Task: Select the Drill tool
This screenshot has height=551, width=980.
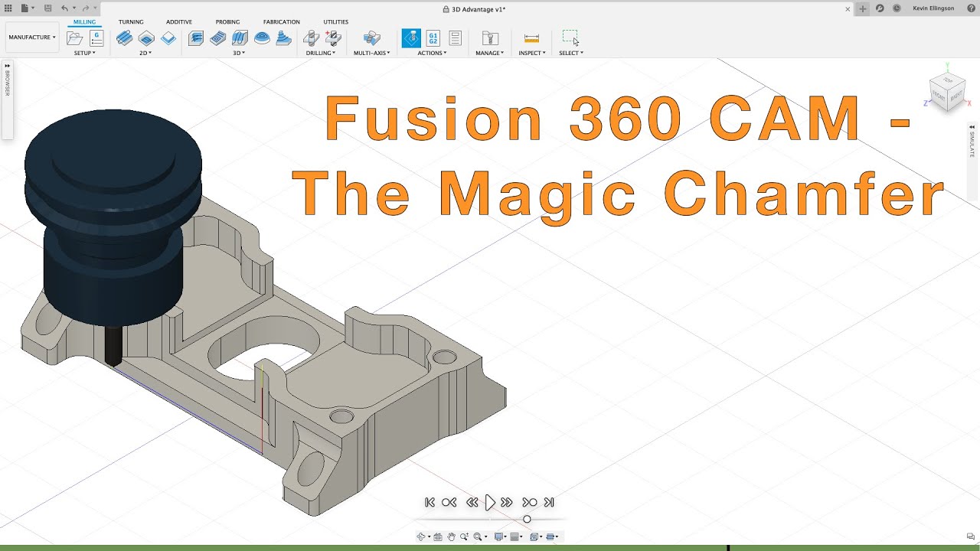Action: (311, 37)
